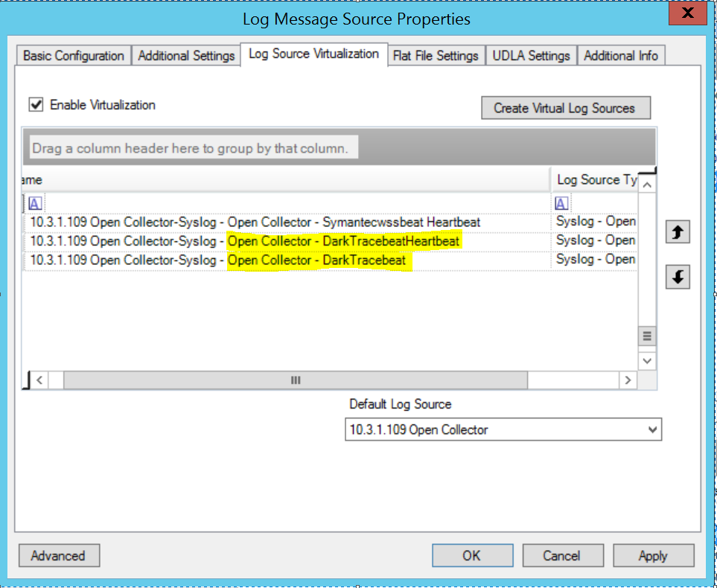Click the vertical scroll up arrow

point(647,185)
